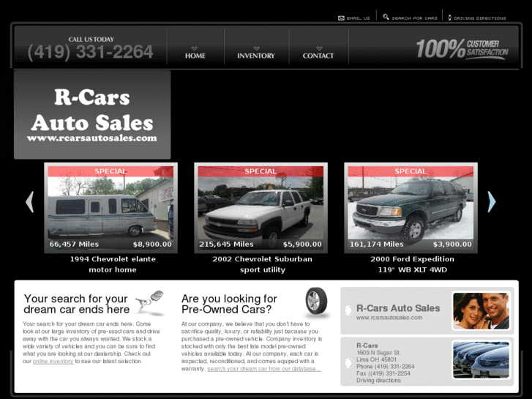The height and width of the screenshot is (399, 532).
Task: Click the heading Your search for your dream car
Action: [x=77, y=304]
